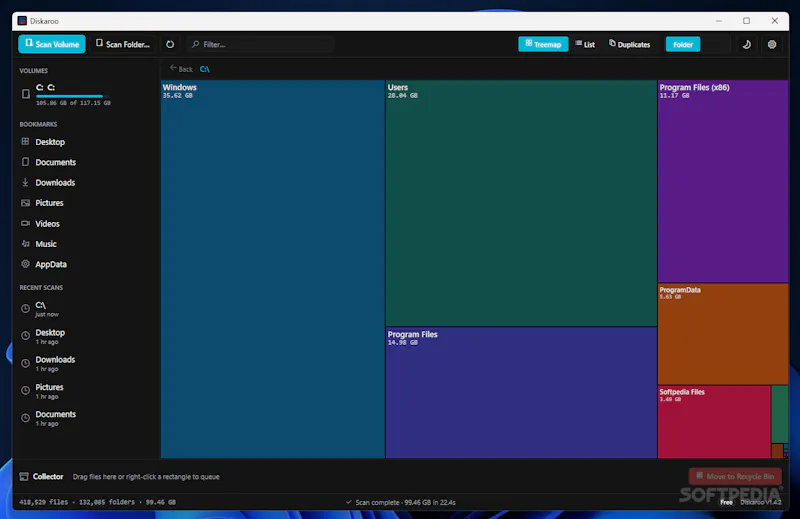Click the Pictures bookmark image icon

[25, 203]
